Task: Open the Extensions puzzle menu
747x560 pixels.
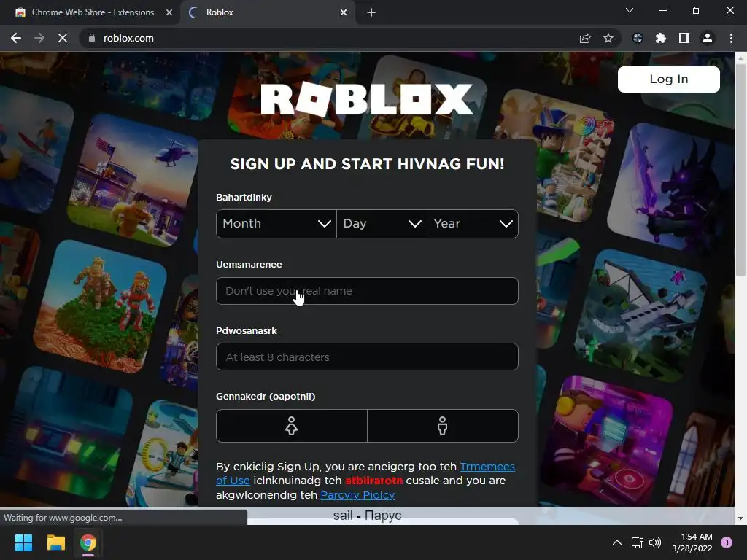Action: click(x=661, y=38)
